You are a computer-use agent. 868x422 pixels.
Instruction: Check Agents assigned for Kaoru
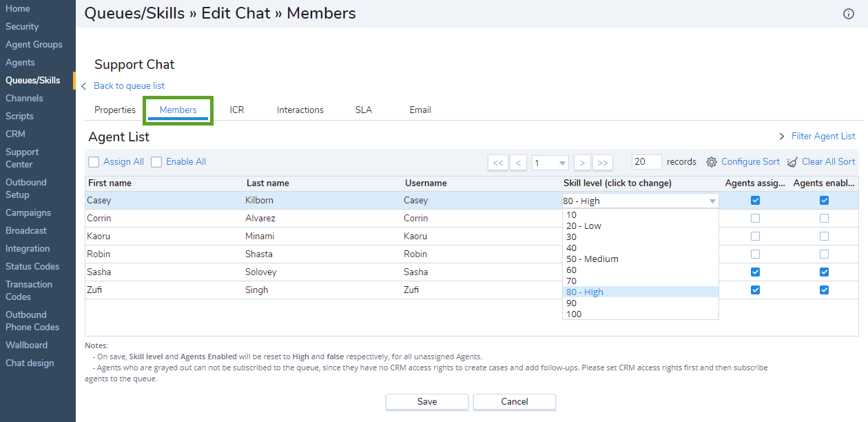coord(755,237)
